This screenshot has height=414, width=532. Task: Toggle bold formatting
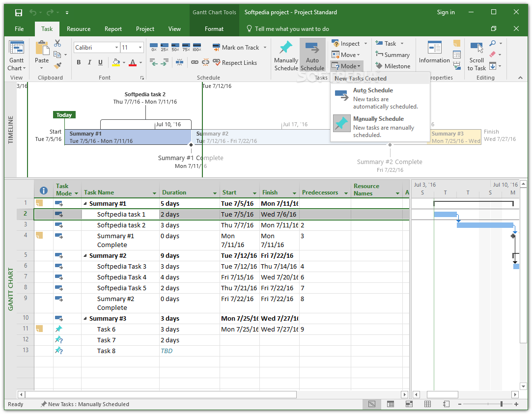click(79, 62)
